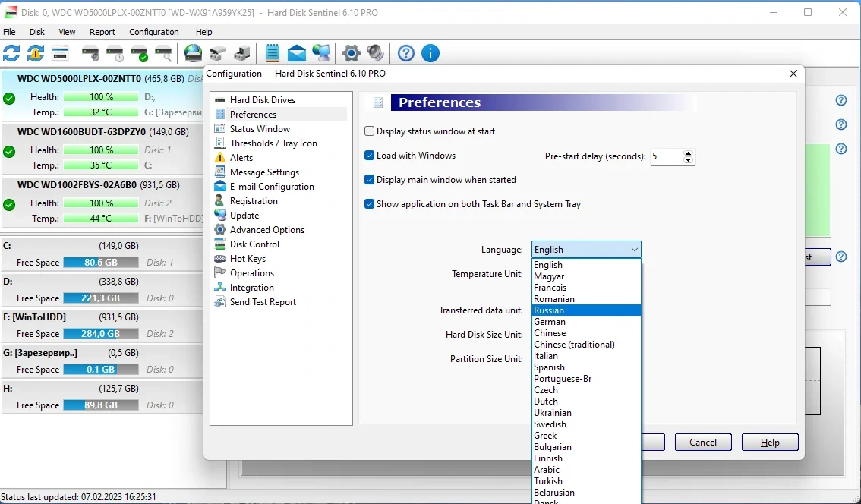
Task: Open Hot Keys category
Action: pyautogui.click(x=248, y=259)
